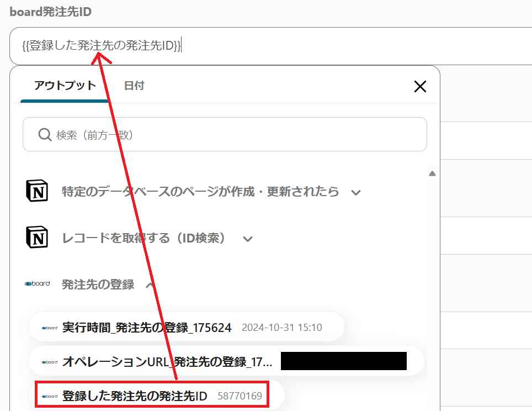The image size is (532, 411).
Task: Click the board icon in 登録した発注先の発注先ID row
Action: pyautogui.click(x=50, y=396)
